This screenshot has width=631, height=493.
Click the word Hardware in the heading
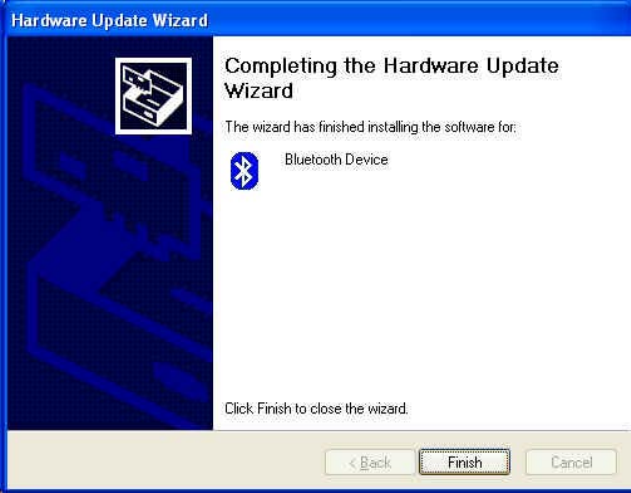tap(431, 66)
